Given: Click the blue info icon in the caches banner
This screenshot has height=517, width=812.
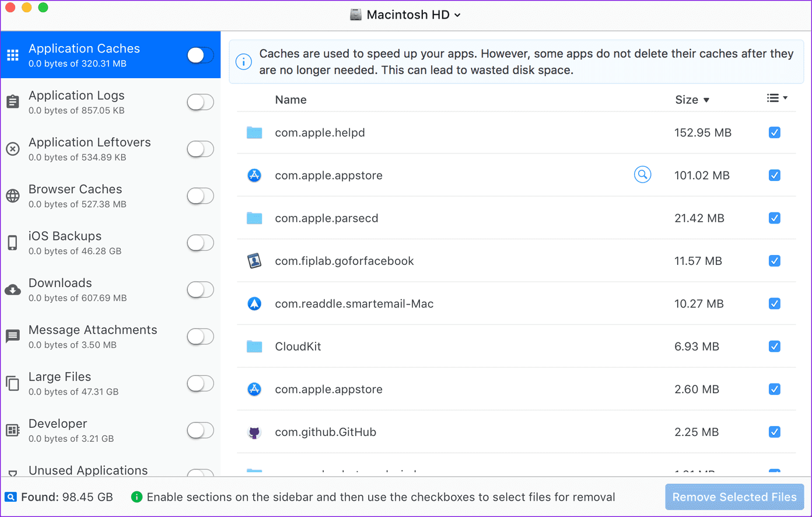Looking at the screenshot, I should coord(244,61).
